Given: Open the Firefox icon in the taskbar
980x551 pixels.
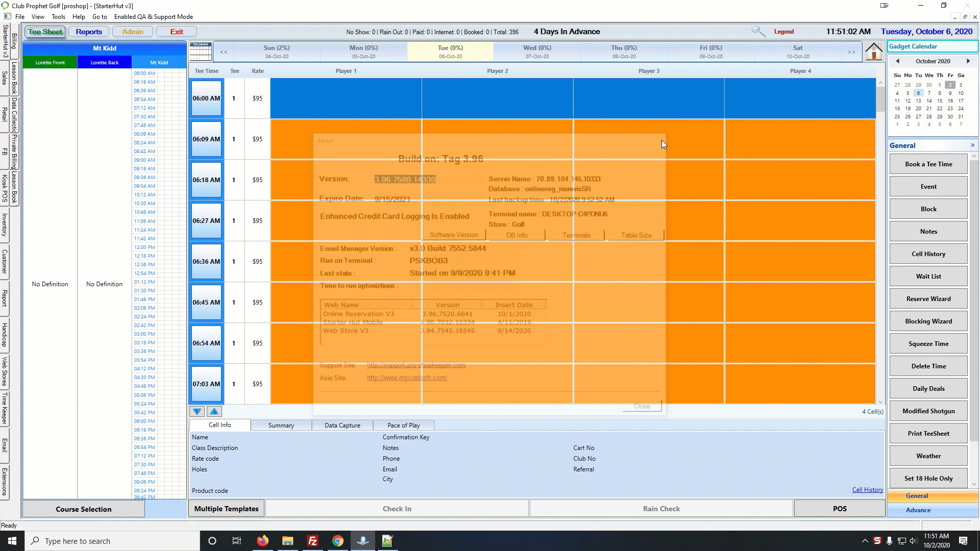Looking at the screenshot, I should pyautogui.click(x=262, y=541).
